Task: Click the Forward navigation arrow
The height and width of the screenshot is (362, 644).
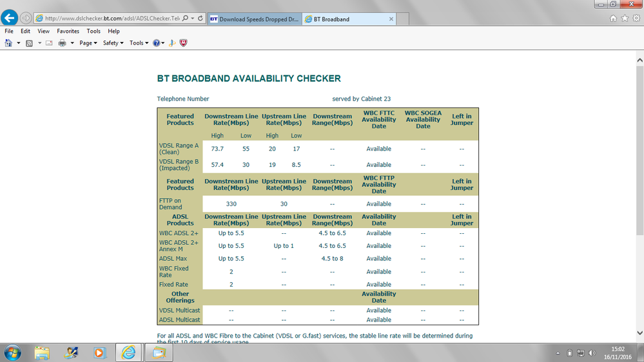Action: pyautogui.click(x=26, y=18)
